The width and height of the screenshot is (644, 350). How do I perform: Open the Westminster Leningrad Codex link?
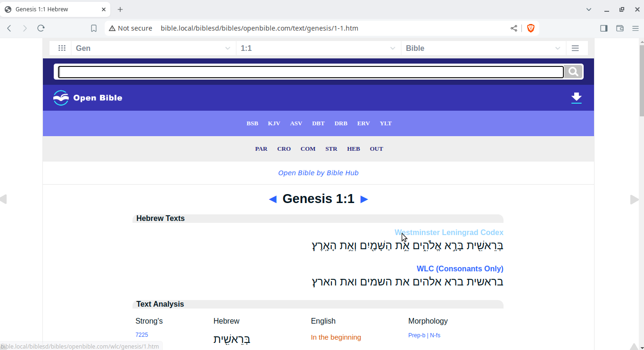coord(449,232)
